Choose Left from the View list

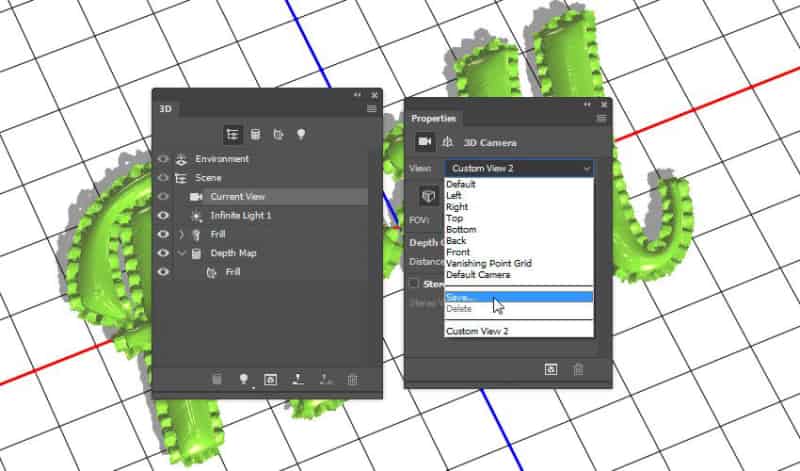coord(519,195)
